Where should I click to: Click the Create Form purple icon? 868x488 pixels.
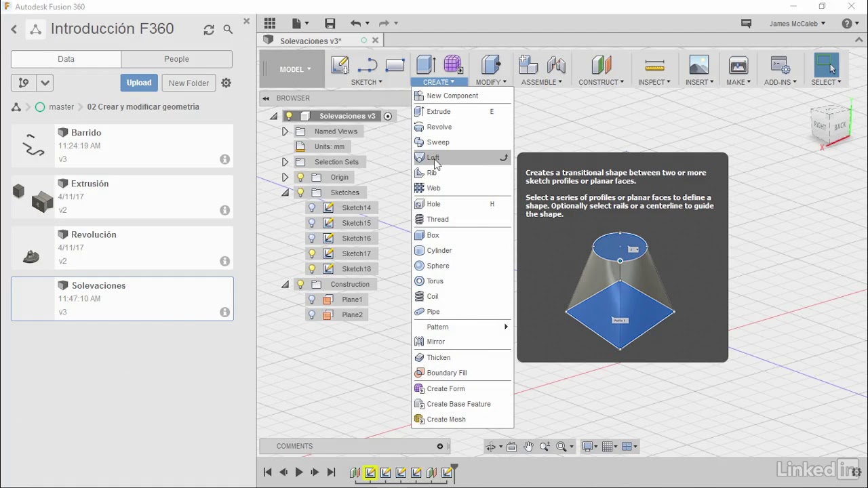(x=452, y=65)
